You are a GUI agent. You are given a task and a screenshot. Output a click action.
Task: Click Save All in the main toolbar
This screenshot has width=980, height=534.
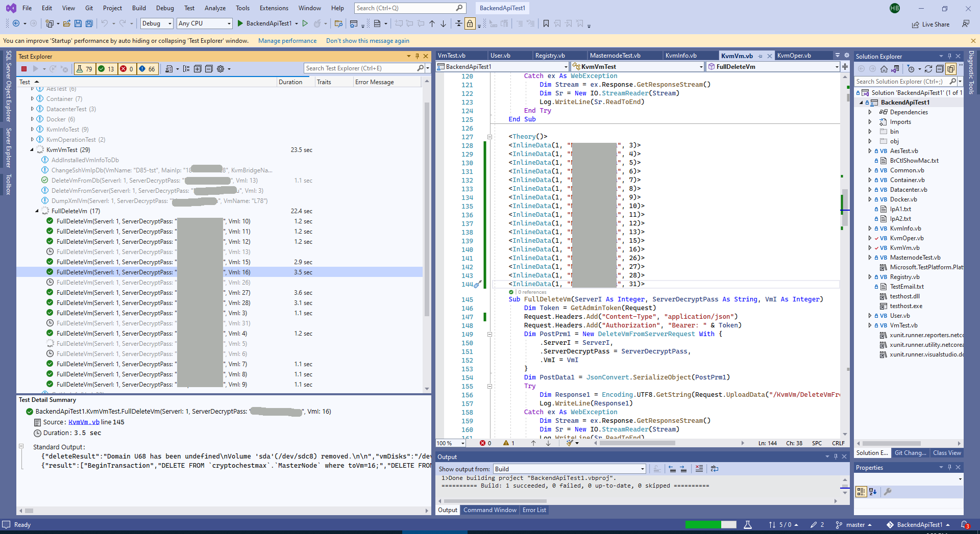(89, 23)
